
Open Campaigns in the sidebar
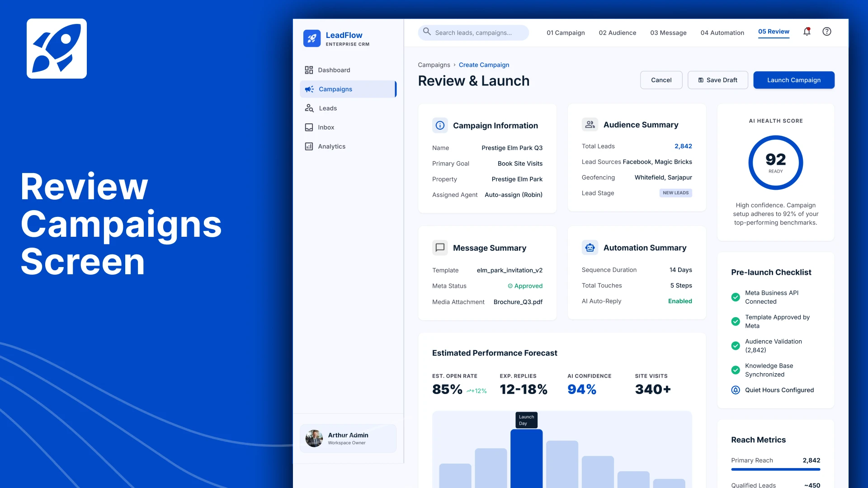(x=348, y=89)
